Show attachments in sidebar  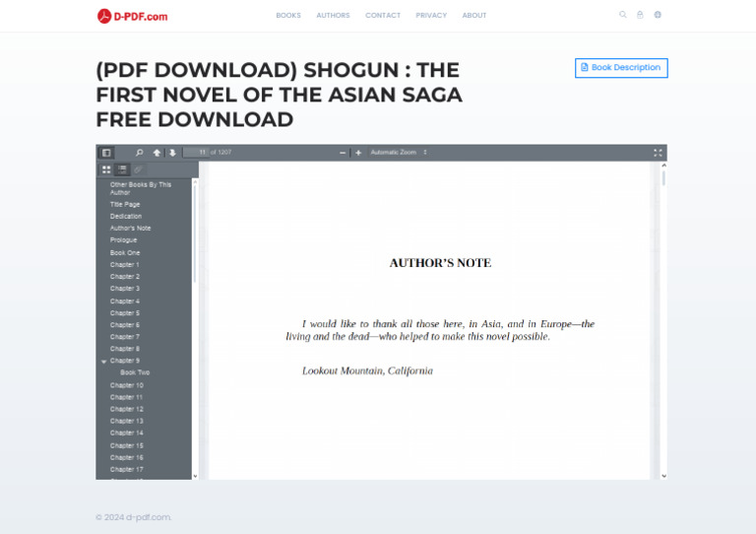click(x=138, y=169)
